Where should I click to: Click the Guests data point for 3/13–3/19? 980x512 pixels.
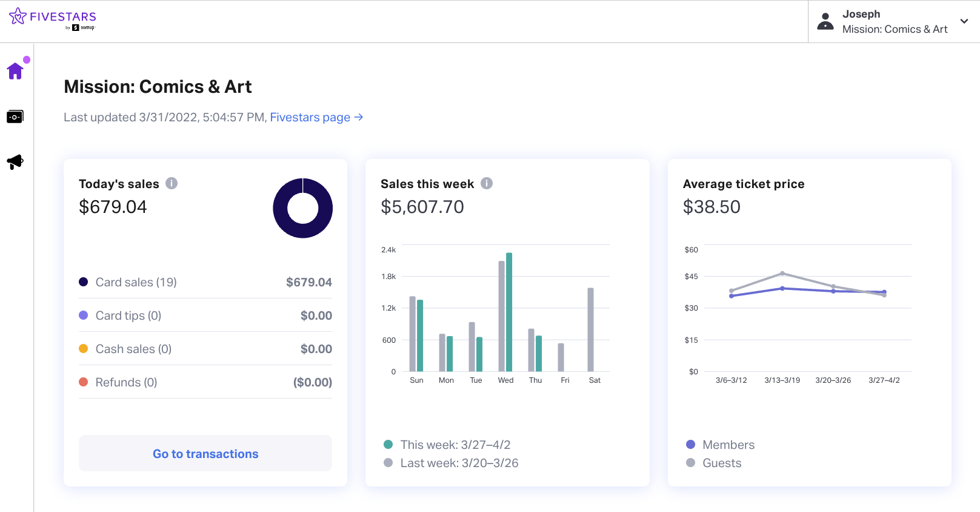click(x=782, y=274)
